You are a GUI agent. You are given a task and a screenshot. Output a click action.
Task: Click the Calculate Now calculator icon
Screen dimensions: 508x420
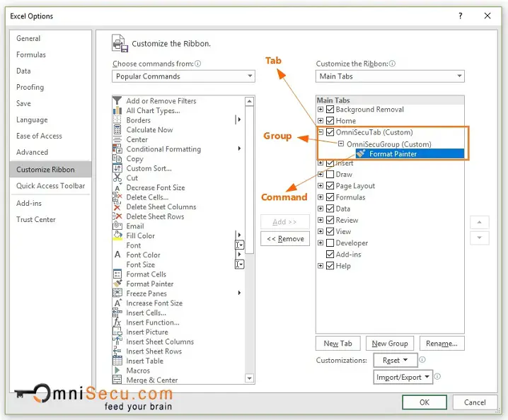click(x=117, y=130)
